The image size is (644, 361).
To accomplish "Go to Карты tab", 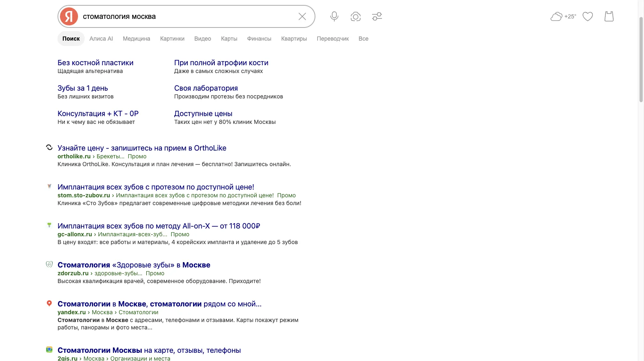I will pyautogui.click(x=229, y=39).
